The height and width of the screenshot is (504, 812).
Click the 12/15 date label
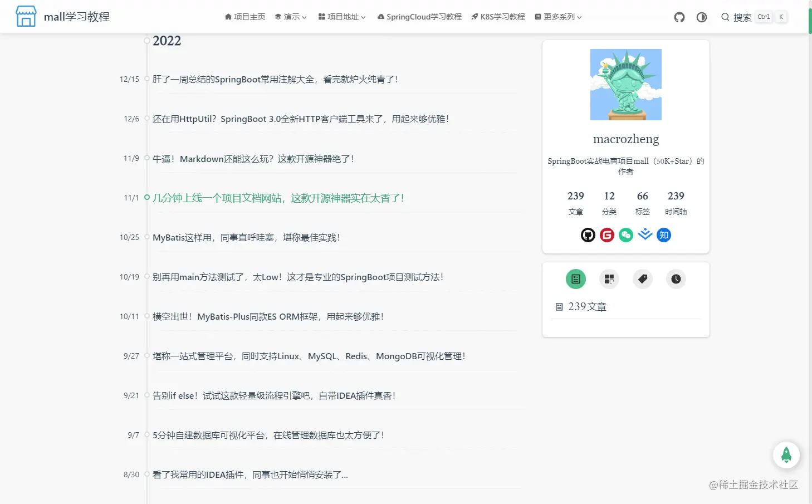[129, 80]
